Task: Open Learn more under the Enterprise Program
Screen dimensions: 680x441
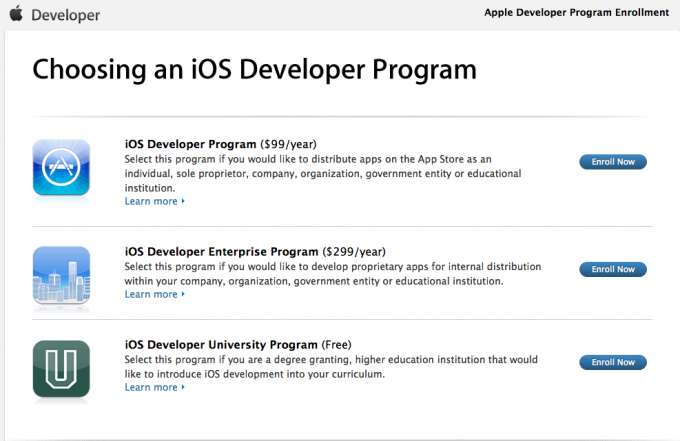Action: pyautogui.click(x=155, y=294)
